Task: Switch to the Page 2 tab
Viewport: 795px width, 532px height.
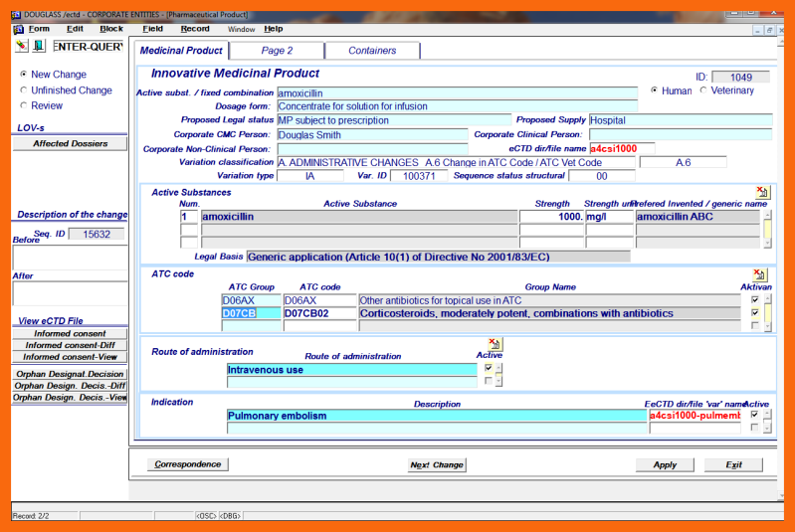Action: pos(277,51)
